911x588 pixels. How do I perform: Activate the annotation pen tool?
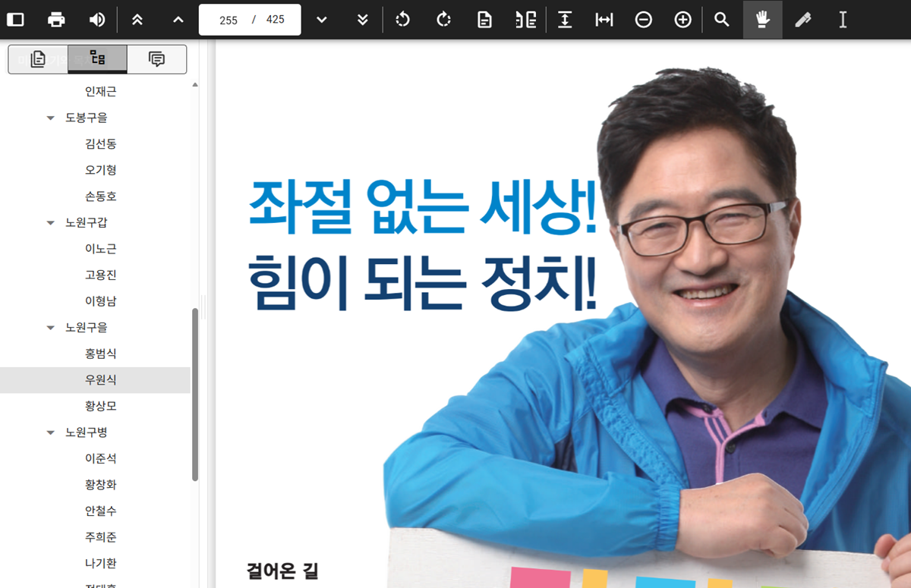[802, 20]
